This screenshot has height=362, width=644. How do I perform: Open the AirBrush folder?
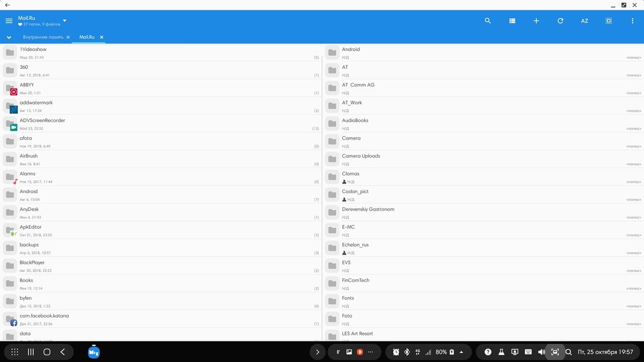coord(161,159)
